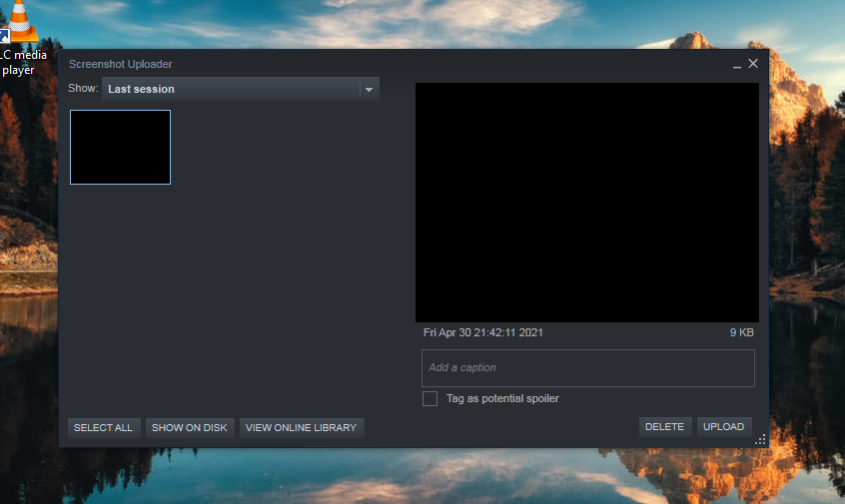Select the black screenshot thumbnail
Screen dimensions: 845x504
point(120,147)
